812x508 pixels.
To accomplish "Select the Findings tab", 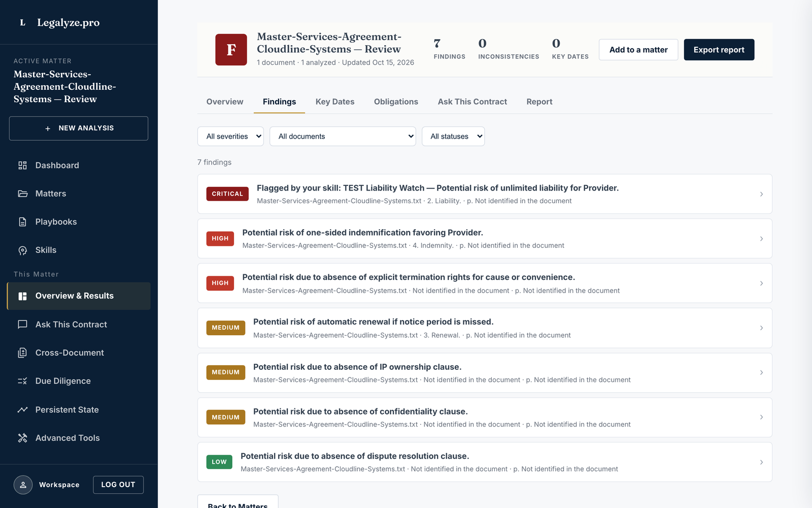I will point(279,102).
